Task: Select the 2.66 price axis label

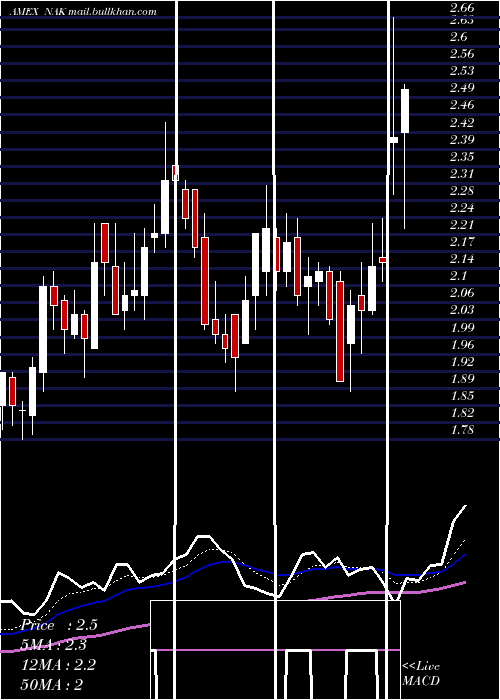Action: (x=462, y=8)
